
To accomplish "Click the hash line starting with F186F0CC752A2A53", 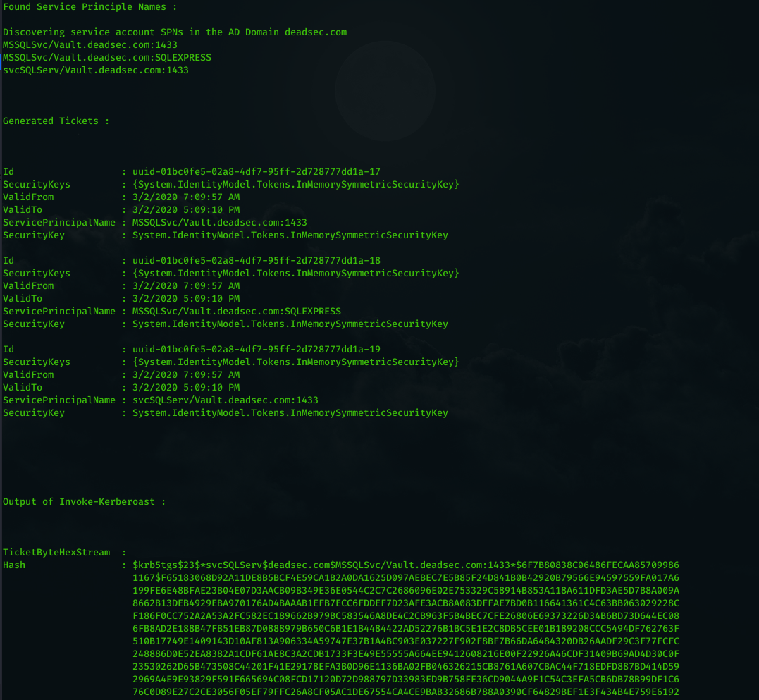I will [x=406, y=616].
